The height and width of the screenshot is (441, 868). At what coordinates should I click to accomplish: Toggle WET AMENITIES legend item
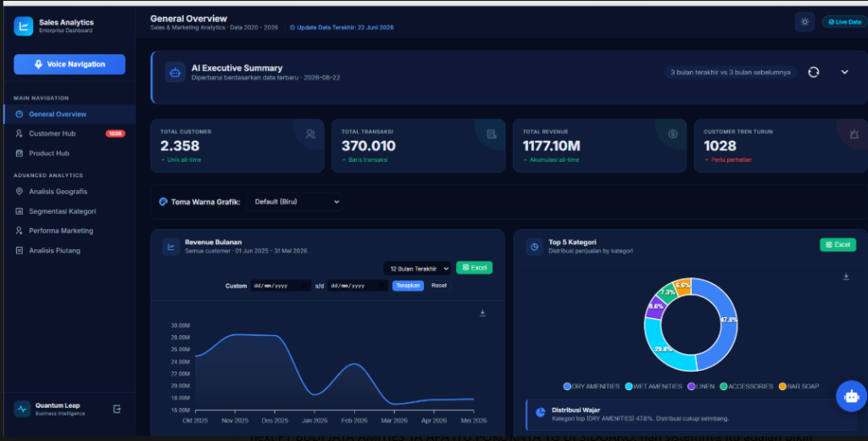654,387
